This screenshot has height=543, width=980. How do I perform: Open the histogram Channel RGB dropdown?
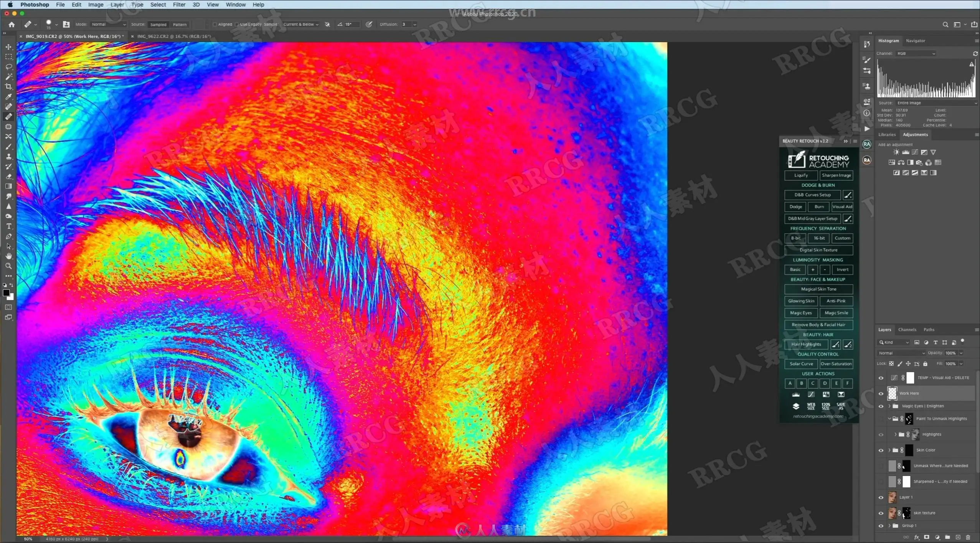point(916,53)
